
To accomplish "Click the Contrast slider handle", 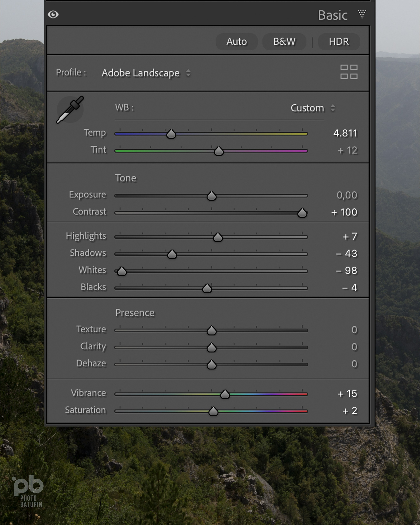I will click(302, 213).
